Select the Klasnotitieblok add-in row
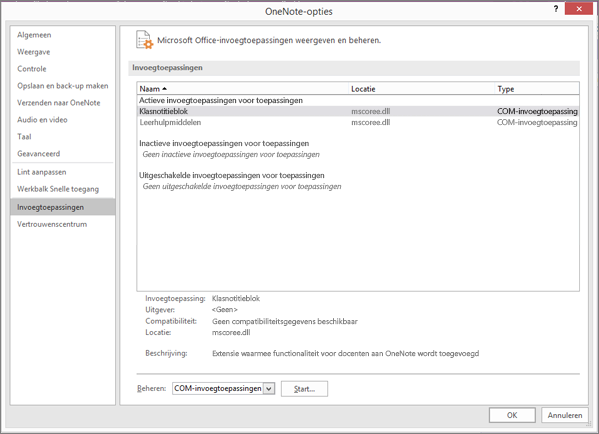599x434 pixels. coord(358,111)
